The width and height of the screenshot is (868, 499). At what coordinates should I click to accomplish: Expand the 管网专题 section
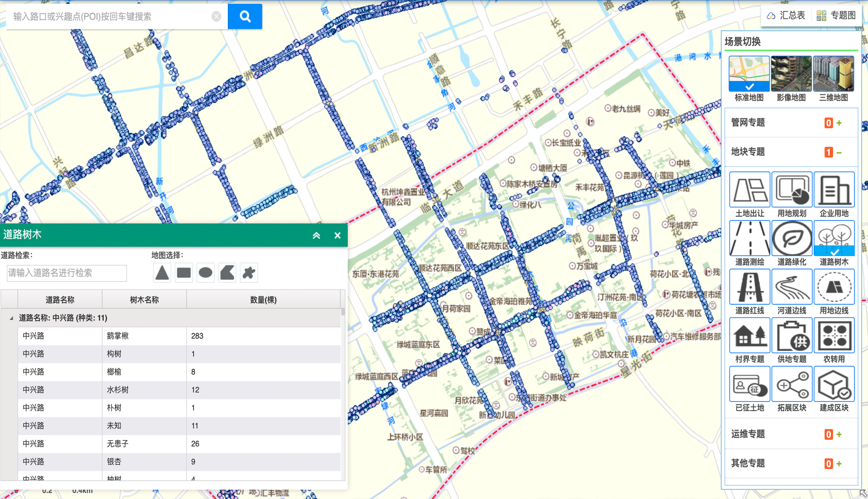839,123
